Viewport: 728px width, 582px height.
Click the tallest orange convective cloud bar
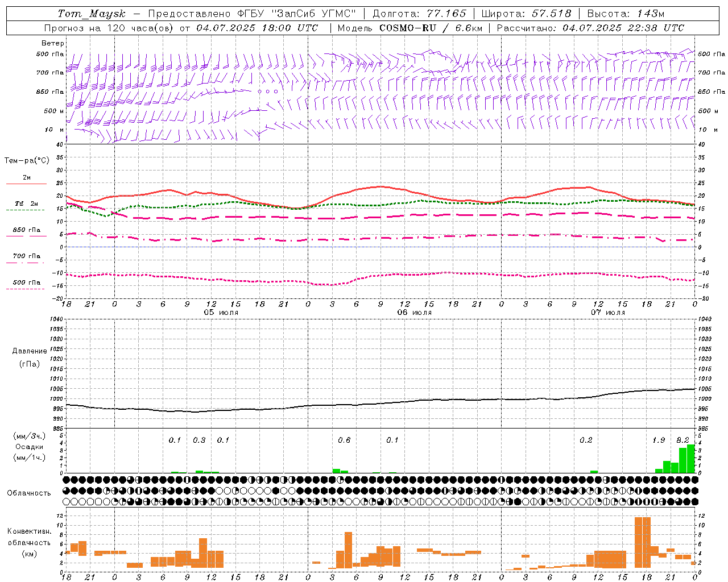point(643,542)
